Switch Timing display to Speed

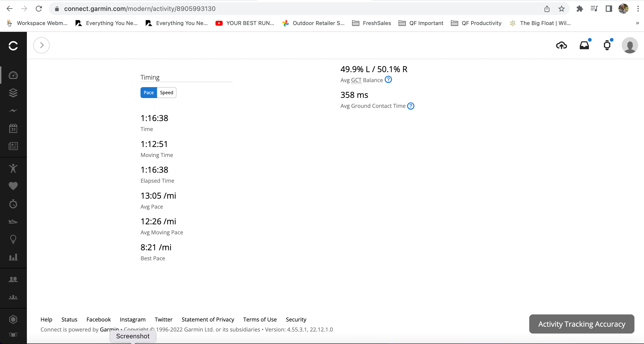tap(166, 93)
